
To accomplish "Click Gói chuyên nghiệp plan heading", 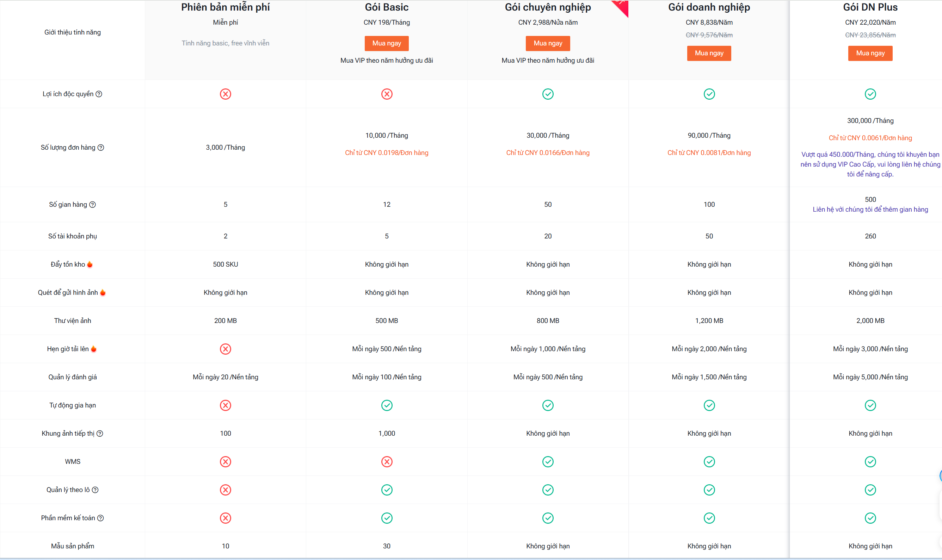I will (x=548, y=7).
